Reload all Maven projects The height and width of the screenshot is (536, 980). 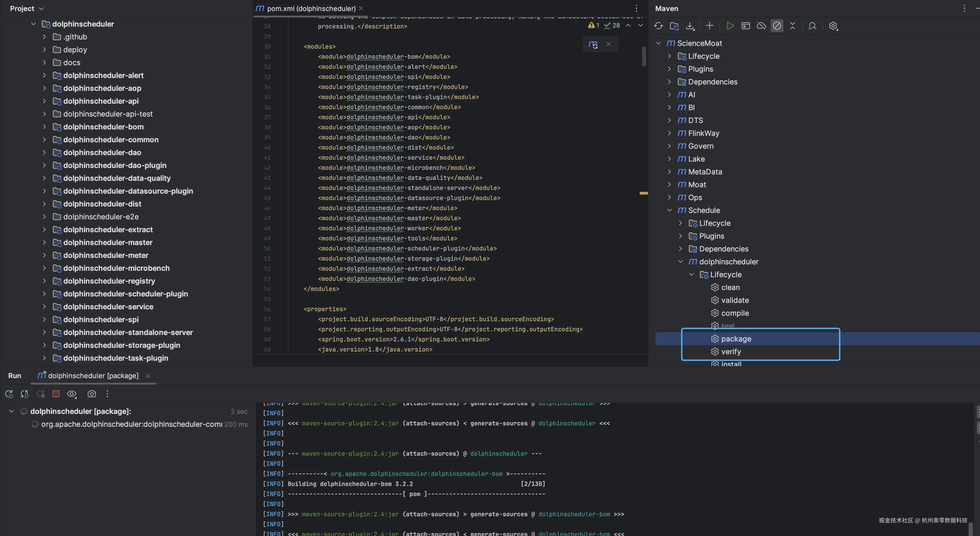point(659,26)
